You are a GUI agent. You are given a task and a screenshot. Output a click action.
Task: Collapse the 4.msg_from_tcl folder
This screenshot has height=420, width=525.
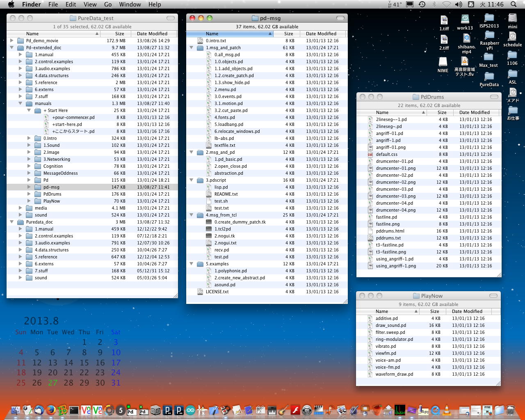click(x=192, y=215)
